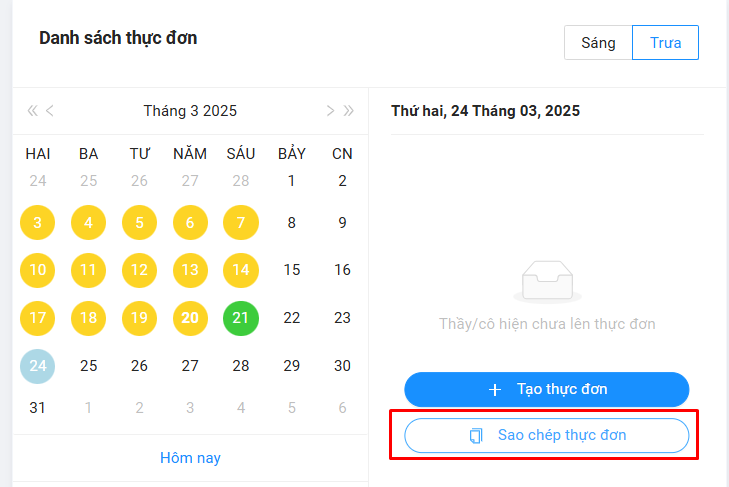729x487 pixels.
Task: Select yellow date 3 in calendar
Action: click(38, 222)
